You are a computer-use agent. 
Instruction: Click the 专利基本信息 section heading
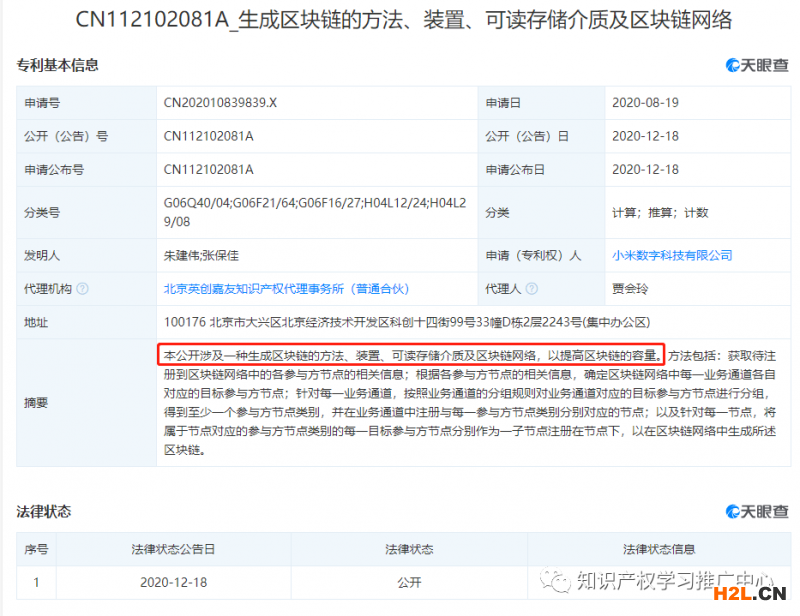point(57,65)
